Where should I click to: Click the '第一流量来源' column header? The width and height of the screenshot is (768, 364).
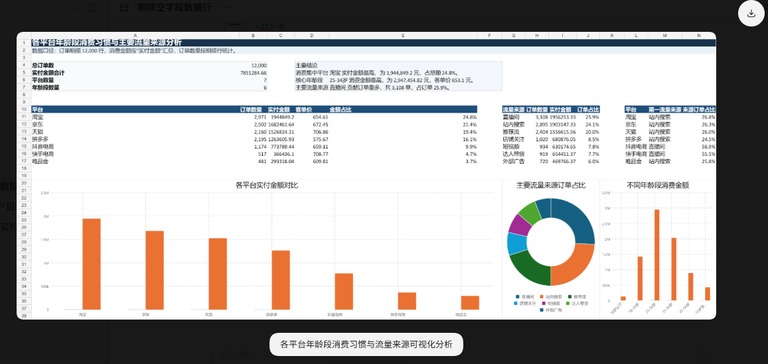tap(665, 109)
